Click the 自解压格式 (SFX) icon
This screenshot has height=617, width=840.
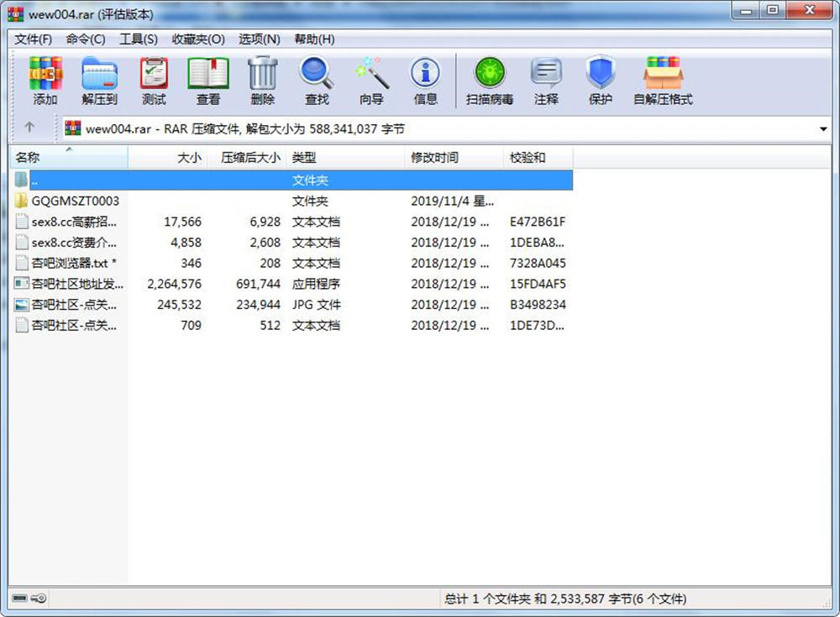664,73
